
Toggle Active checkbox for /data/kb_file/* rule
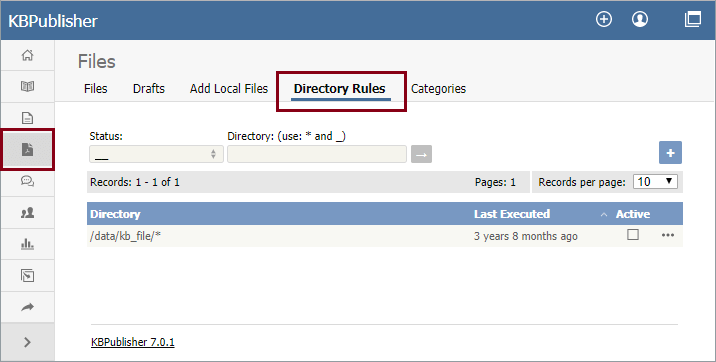pyautogui.click(x=633, y=235)
